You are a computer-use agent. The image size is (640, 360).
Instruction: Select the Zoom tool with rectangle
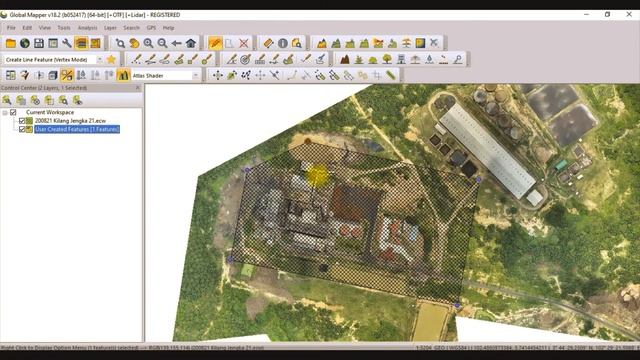(120, 43)
